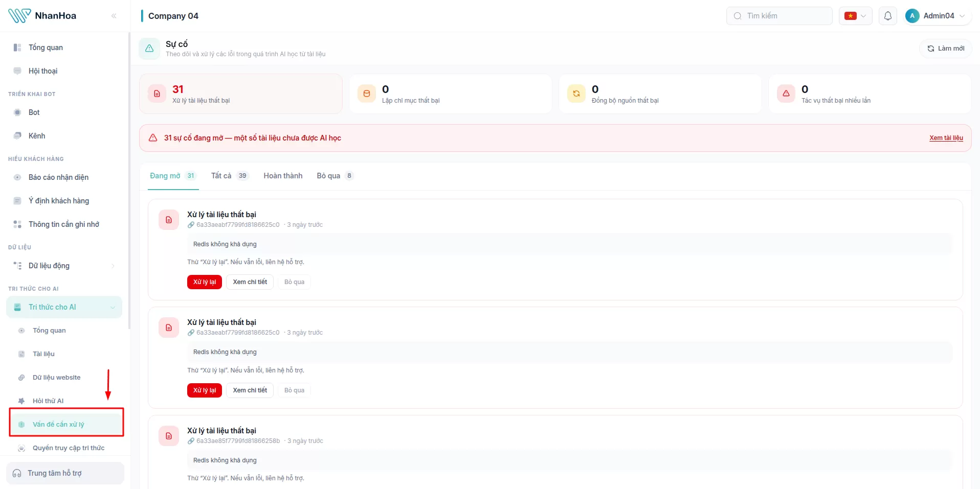Click the Sự cố warning triangle icon
The width and height of the screenshot is (980, 489).
pos(149,49)
